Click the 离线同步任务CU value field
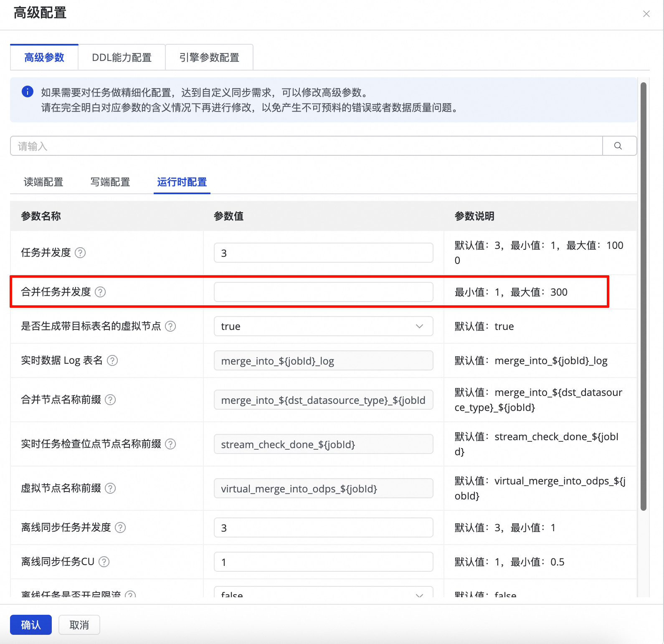 point(323,562)
